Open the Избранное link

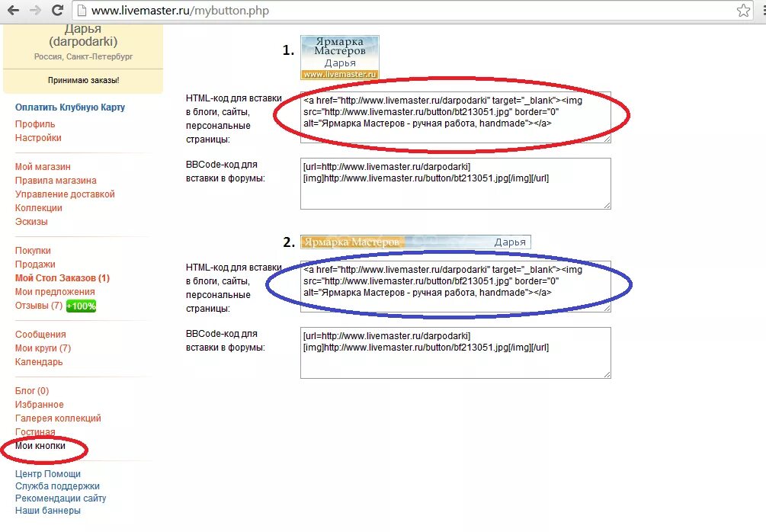point(39,405)
